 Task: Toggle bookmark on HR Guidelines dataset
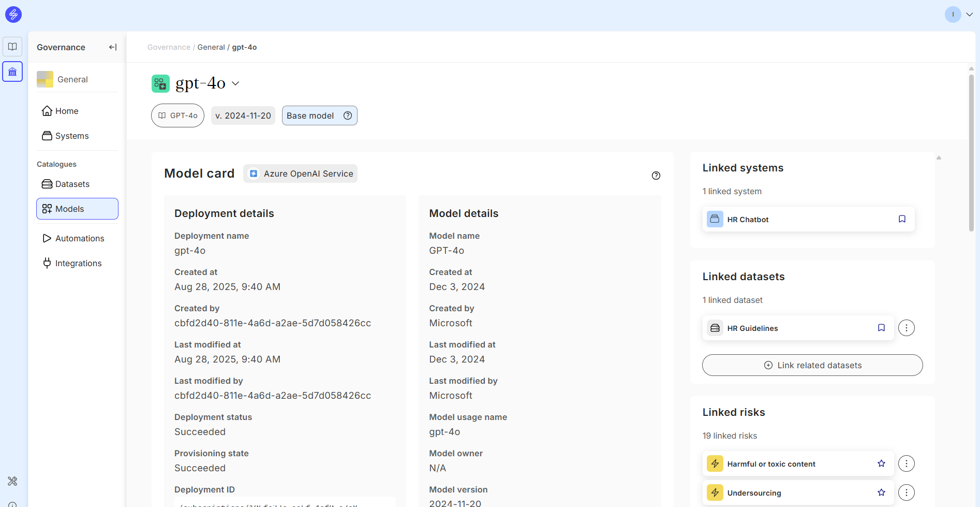(x=881, y=328)
